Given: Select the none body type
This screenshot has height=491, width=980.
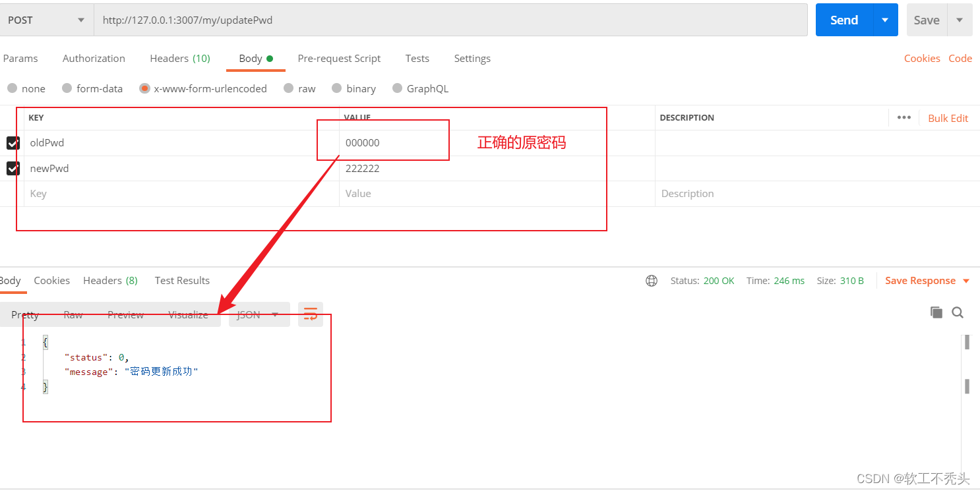Looking at the screenshot, I should coord(26,88).
